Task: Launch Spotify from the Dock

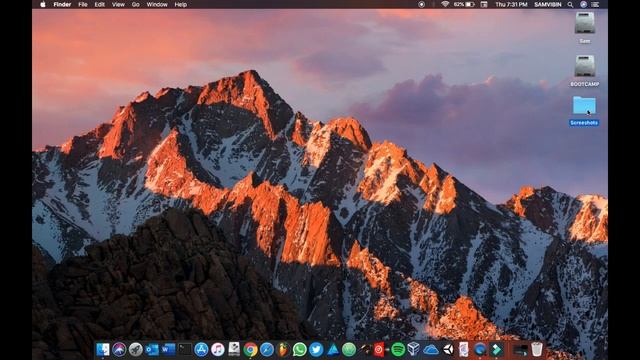Action: tap(398, 349)
